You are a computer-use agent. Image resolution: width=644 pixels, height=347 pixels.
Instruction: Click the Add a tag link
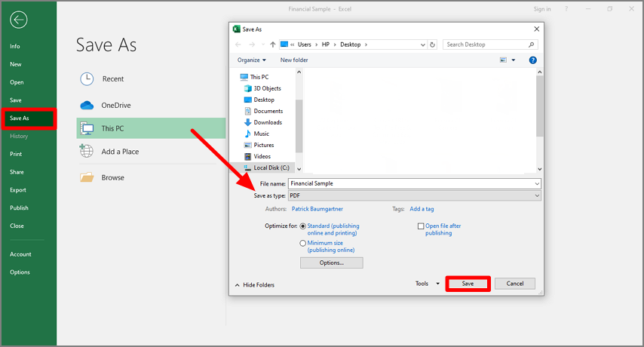pyautogui.click(x=422, y=209)
